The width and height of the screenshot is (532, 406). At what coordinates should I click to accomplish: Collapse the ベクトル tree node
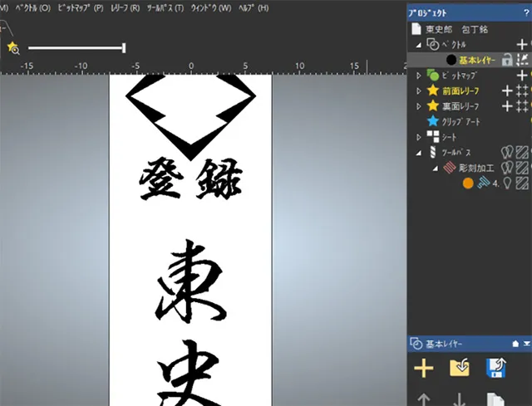click(419, 44)
